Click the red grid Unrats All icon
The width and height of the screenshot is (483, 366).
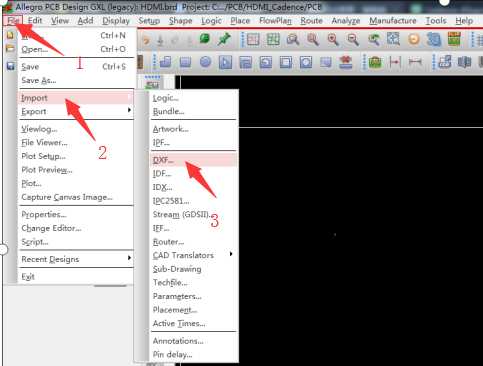pyautogui.click(x=253, y=39)
